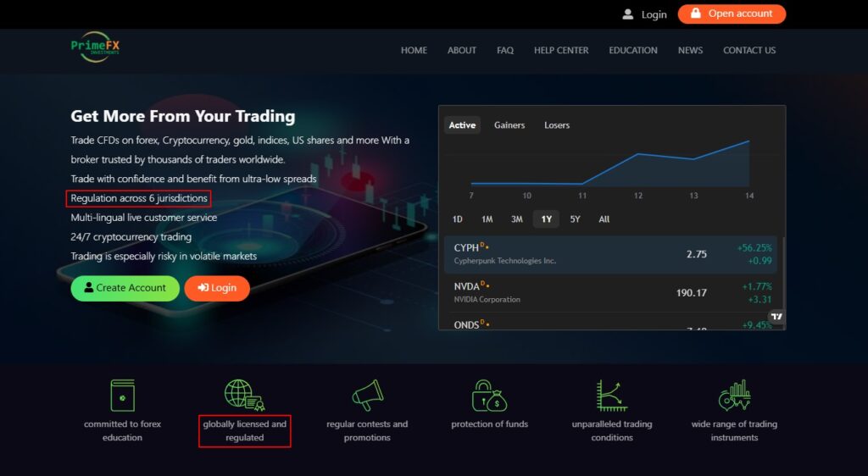The image size is (868, 476).
Task: Click the globe license certificate icon
Action: [x=244, y=395]
